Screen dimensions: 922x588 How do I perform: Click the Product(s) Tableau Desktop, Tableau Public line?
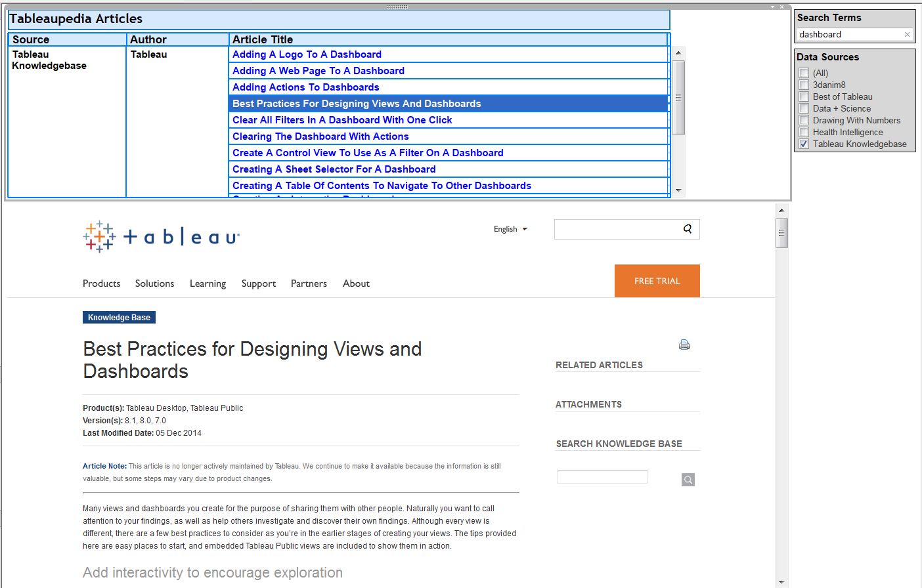(163, 408)
